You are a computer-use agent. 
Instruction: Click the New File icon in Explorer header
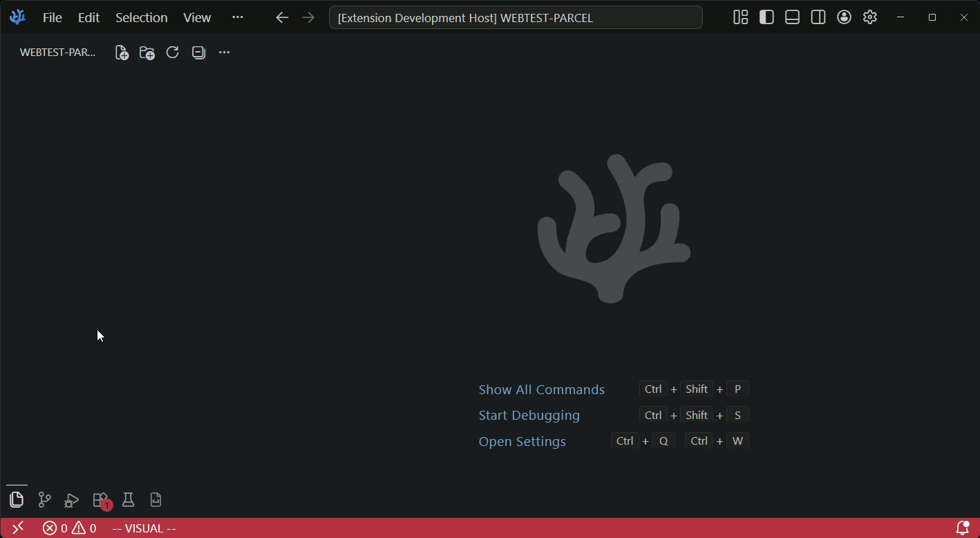pyautogui.click(x=122, y=53)
